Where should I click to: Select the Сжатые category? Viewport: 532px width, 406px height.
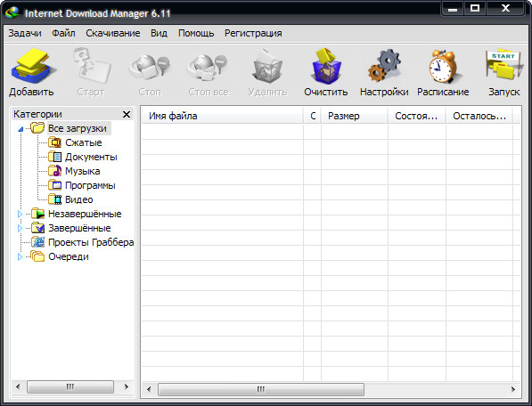(84, 142)
